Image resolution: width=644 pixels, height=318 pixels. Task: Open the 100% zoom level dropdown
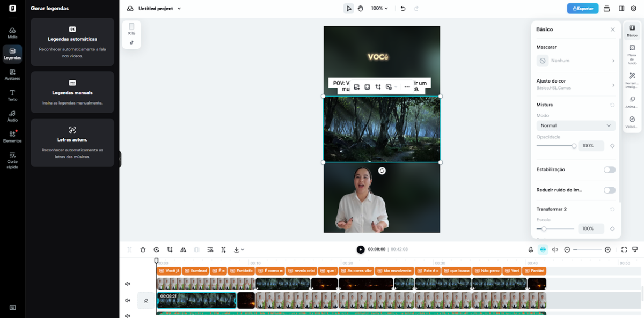pyautogui.click(x=379, y=9)
